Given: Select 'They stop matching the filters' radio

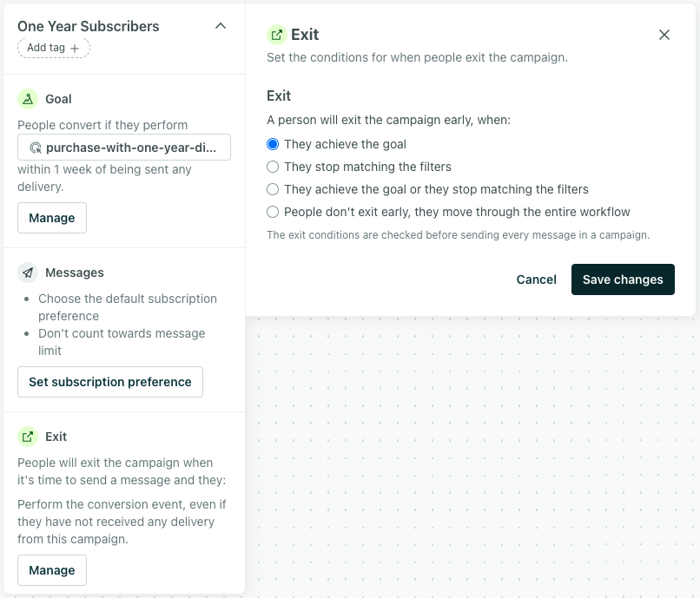Looking at the screenshot, I should 273,167.
